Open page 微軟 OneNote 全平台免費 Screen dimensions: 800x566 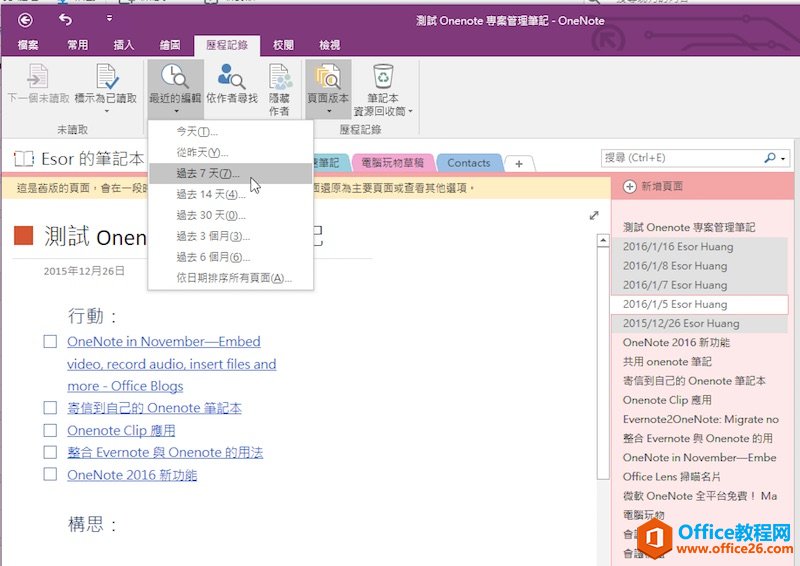point(699,496)
